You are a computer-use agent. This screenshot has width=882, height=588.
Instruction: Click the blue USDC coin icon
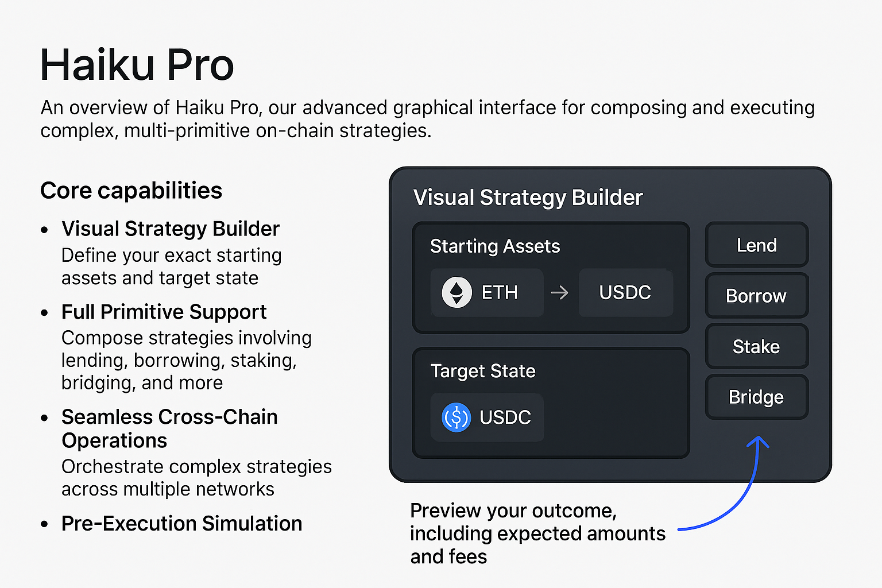457,417
